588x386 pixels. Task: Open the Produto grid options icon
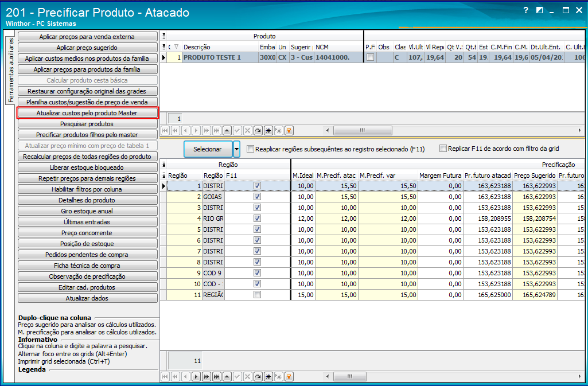(163, 36)
